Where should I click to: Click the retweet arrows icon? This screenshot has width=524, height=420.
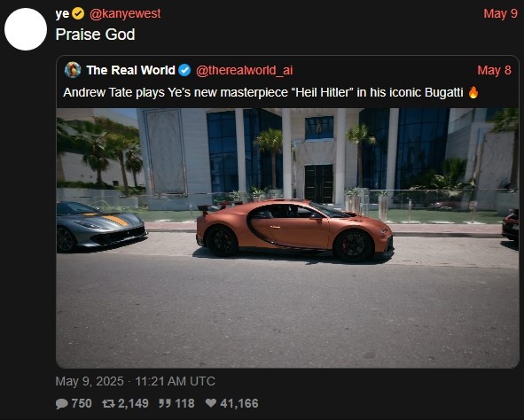(108, 404)
